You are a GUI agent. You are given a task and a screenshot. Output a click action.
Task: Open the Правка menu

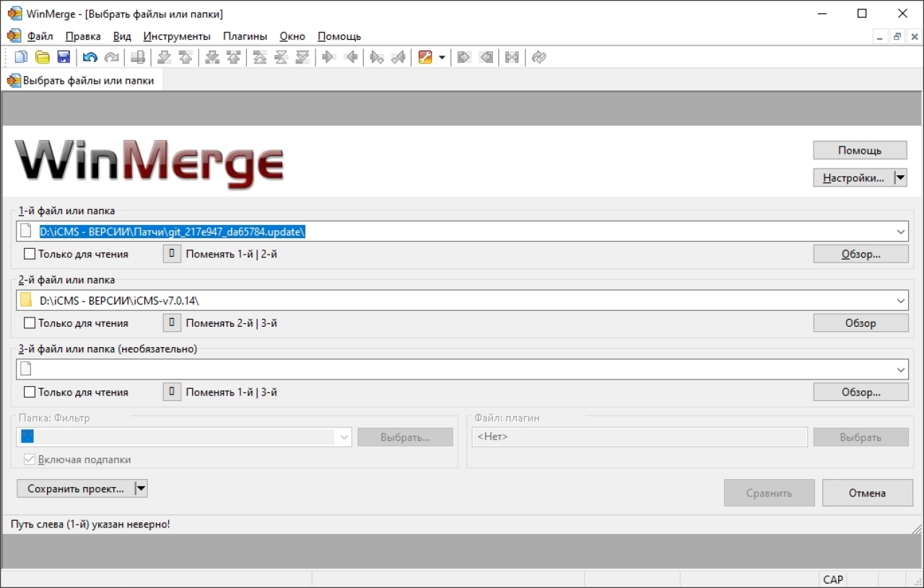coord(83,36)
